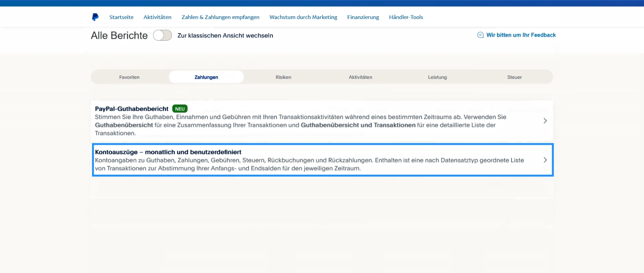
Task: Switch to the Aktivitäten report tab
Action: pos(360,77)
